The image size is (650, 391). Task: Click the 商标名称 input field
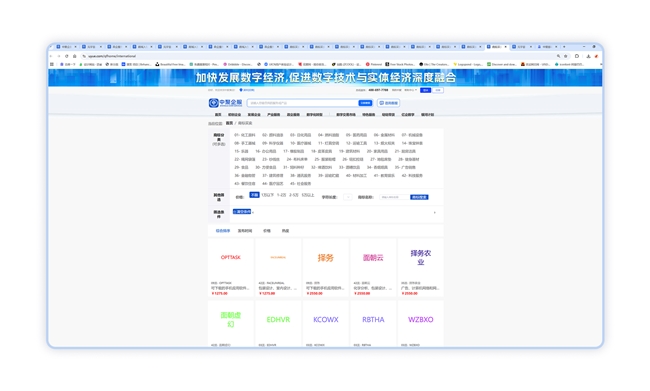click(x=393, y=197)
